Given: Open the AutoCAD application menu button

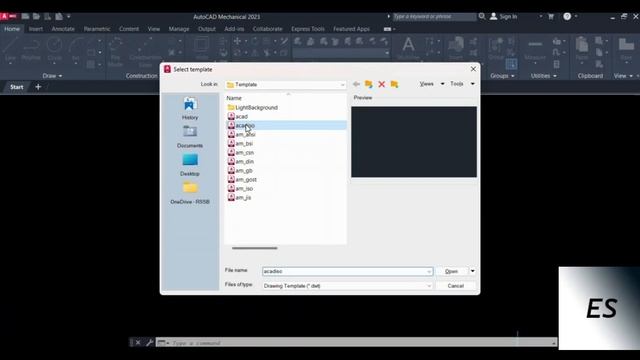Looking at the screenshot, I should click(x=8, y=16).
